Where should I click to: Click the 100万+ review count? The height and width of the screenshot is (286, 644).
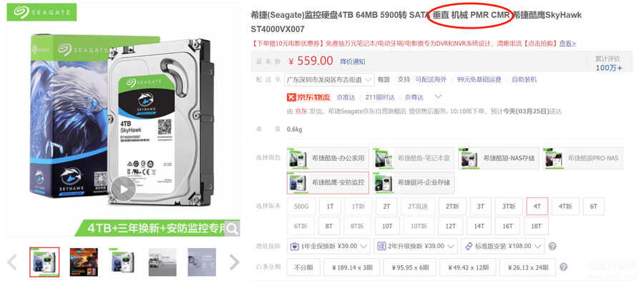(609, 68)
